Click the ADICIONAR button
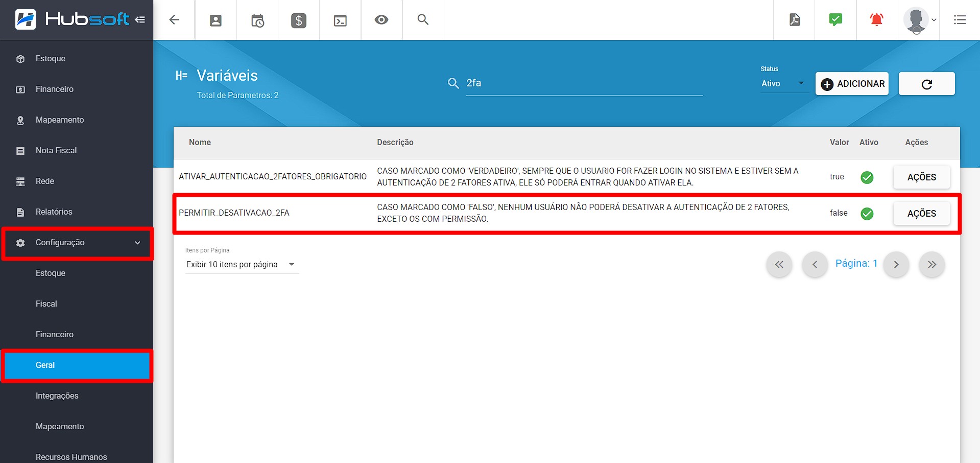The height and width of the screenshot is (463, 980). [x=852, y=84]
